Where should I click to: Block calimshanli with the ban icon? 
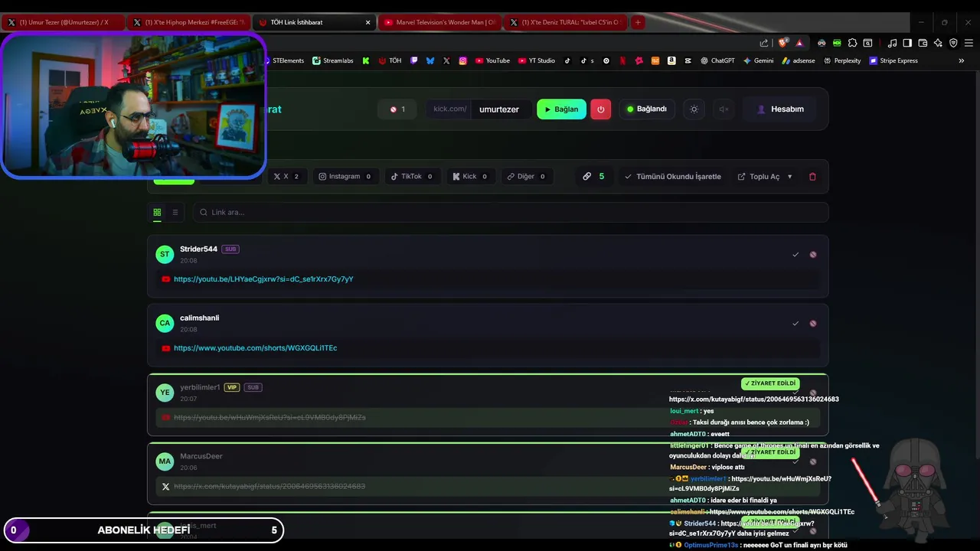pos(813,323)
